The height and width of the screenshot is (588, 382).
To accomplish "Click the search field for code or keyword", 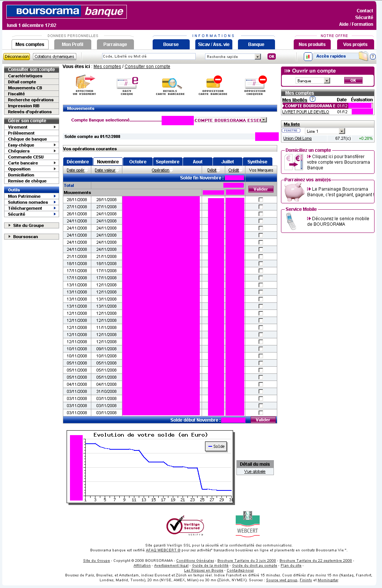I will [x=149, y=56].
